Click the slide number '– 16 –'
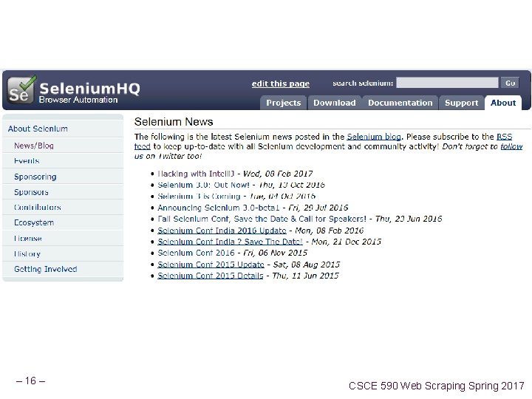Viewport: 532px width, 399px height. tap(30, 381)
